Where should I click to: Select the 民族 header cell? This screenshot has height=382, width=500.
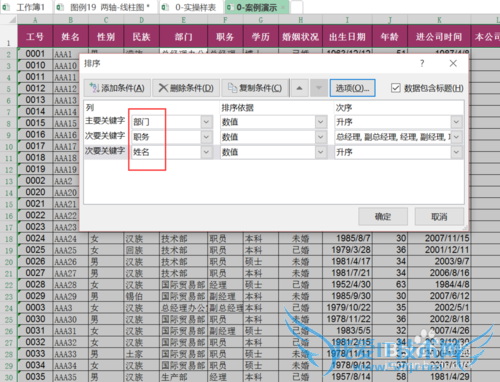(x=141, y=36)
